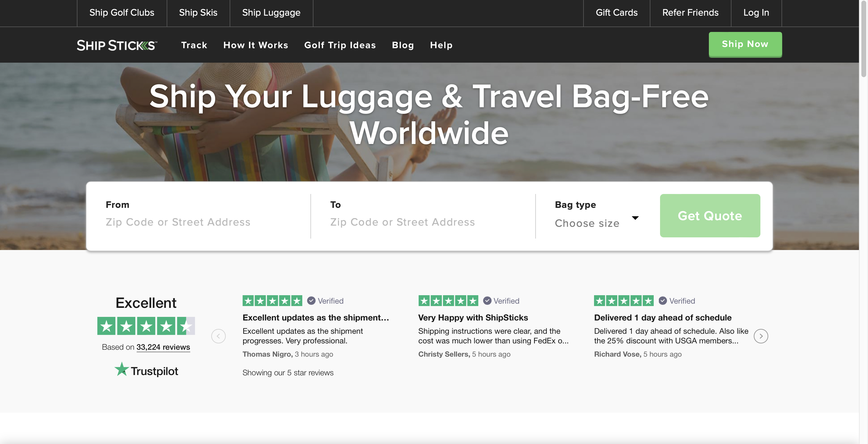The width and height of the screenshot is (868, 444).
Task: Click the five stars on Christy Sellers' review
Action: (x=448, y=301)
